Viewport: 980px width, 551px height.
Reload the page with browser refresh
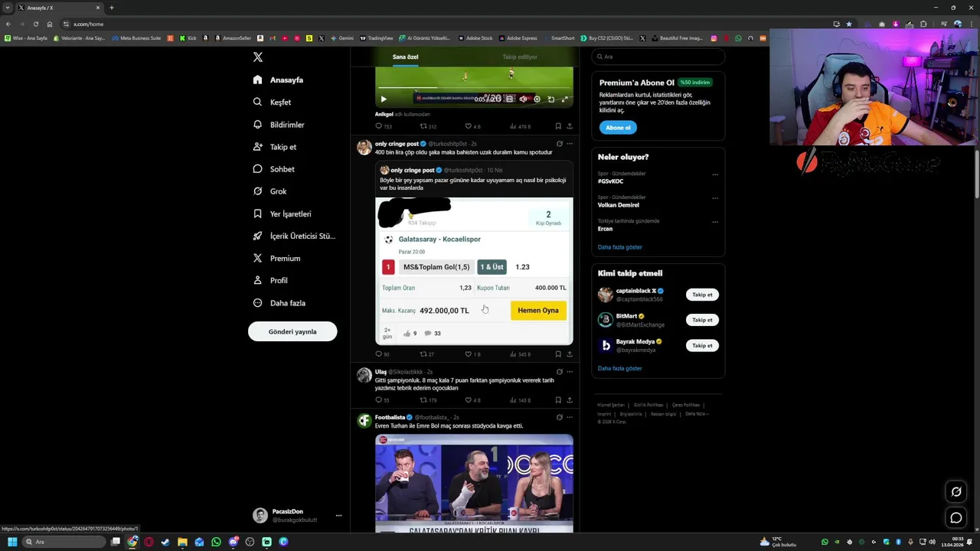pyautogui.click(x=35, y=24)
